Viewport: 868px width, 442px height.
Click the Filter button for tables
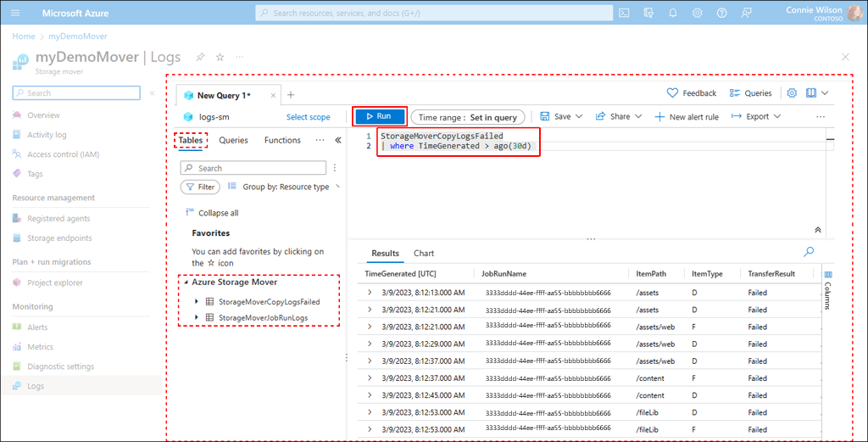click(x=200, y=187)
